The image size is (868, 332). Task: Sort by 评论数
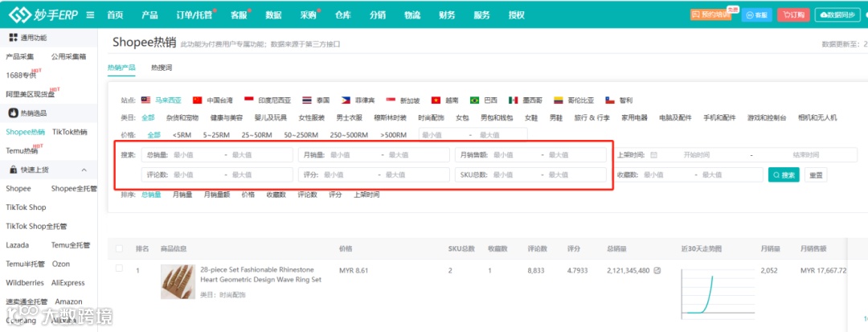(x=307, y=195)
